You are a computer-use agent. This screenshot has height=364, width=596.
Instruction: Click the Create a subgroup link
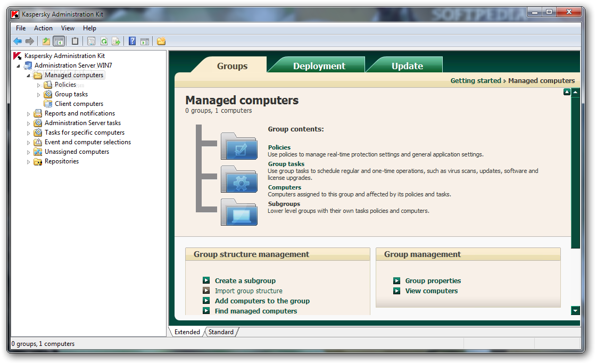(245, 280)
